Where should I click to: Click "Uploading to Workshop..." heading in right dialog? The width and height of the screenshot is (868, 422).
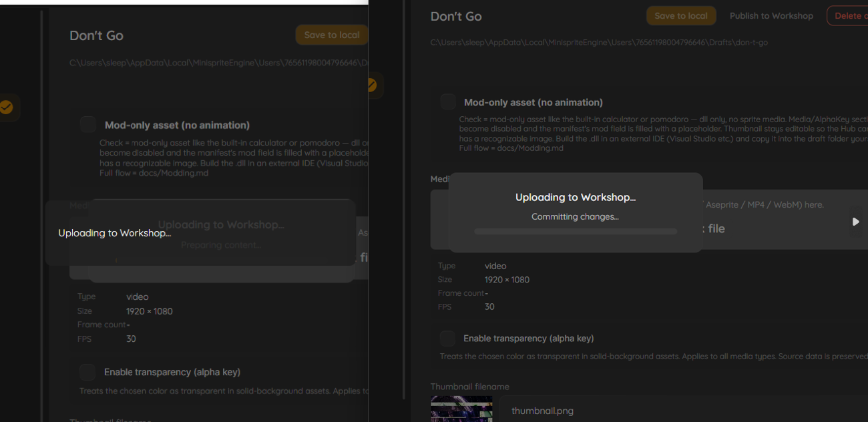pyautogui.click(x=576, y=197)
